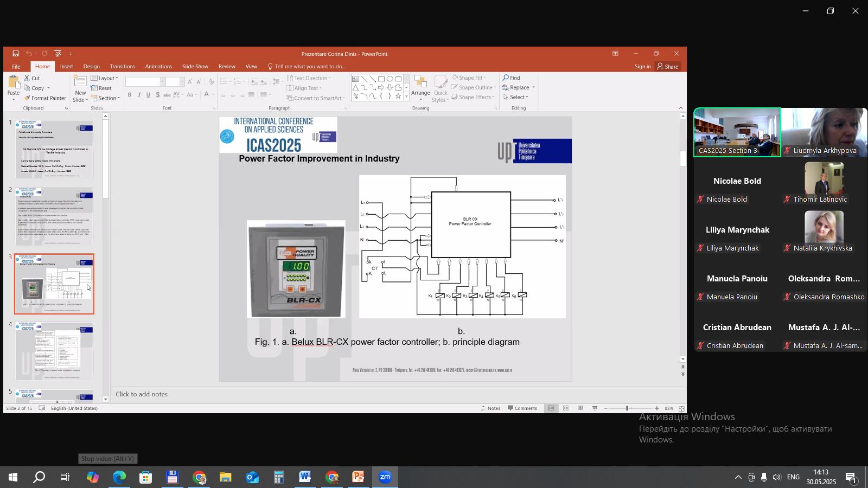Switch to the Insert tab
The height and width of the screenshot is (488, 868).
click(67, 67)
